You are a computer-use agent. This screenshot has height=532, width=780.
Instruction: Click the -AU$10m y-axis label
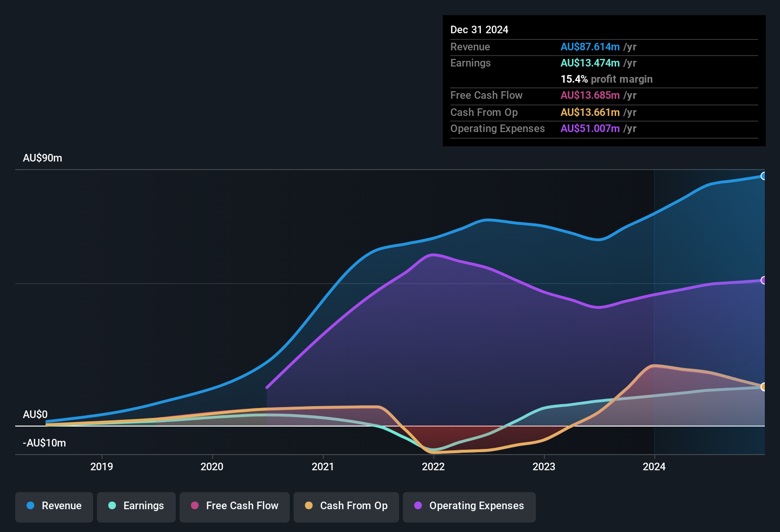point(44,443)
